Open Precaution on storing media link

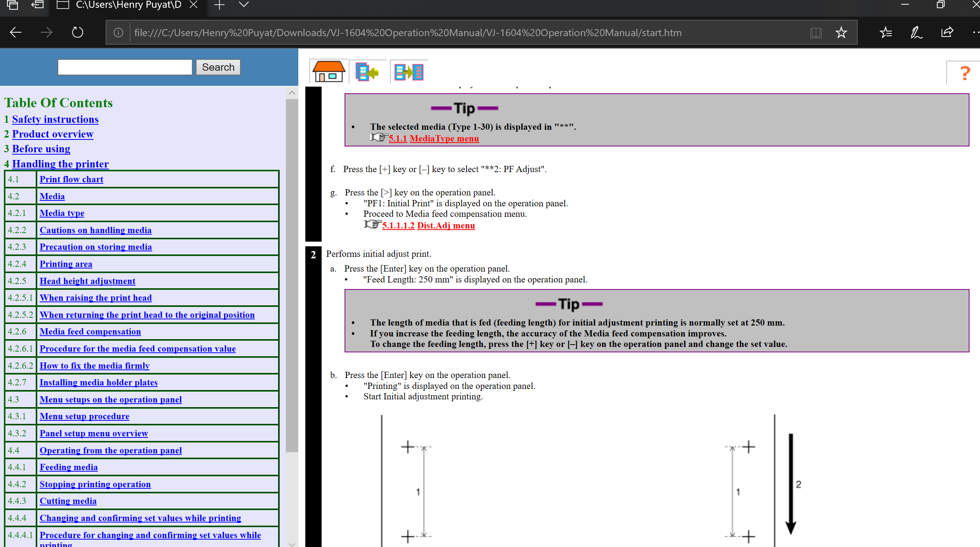coord(96,247)
